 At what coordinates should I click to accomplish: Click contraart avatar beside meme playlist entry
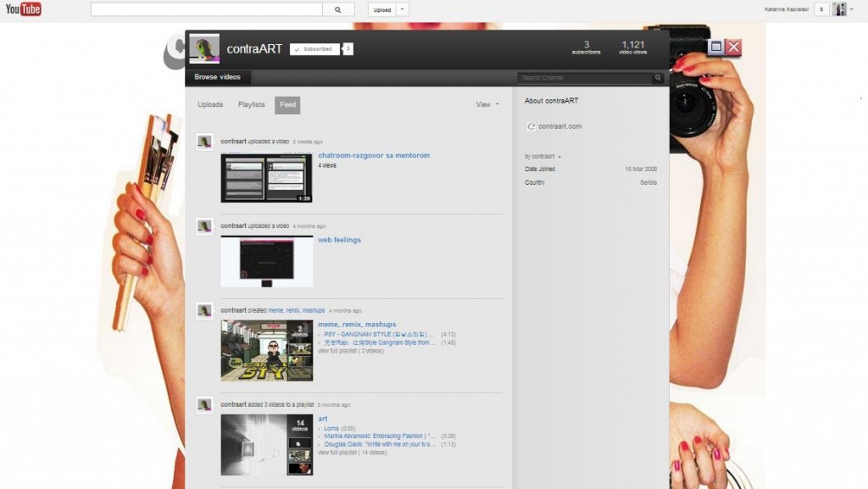[205, 311]
